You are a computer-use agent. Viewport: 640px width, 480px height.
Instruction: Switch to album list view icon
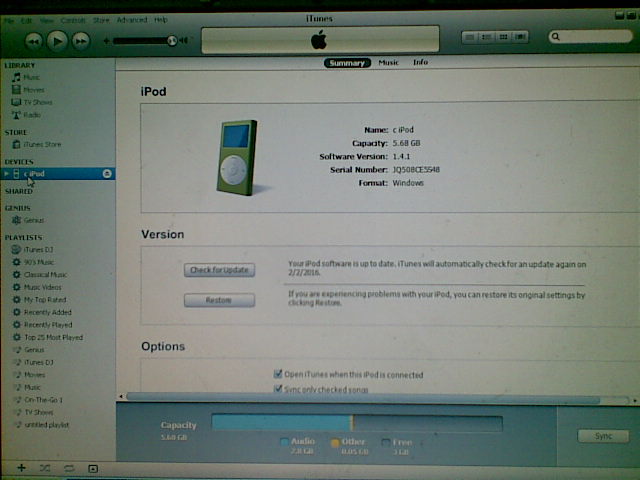[487, 37]
